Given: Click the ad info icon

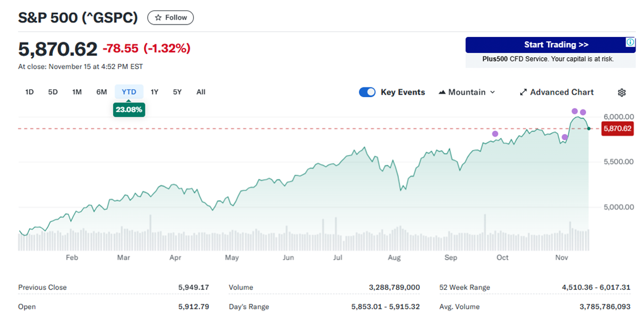Looking at the screenshot, I should click(x=630, y=42).
